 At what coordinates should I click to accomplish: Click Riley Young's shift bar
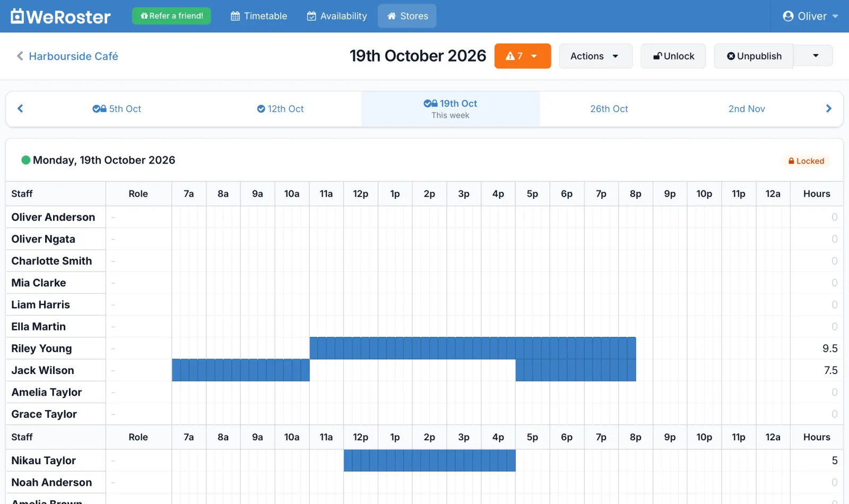[473, 348]
